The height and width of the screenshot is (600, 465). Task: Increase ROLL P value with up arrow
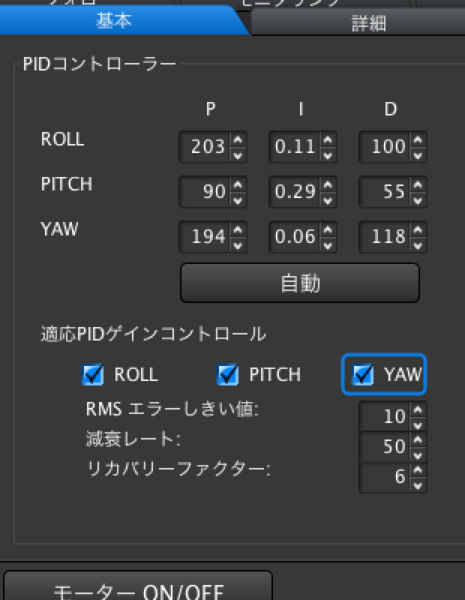[238, 140]
